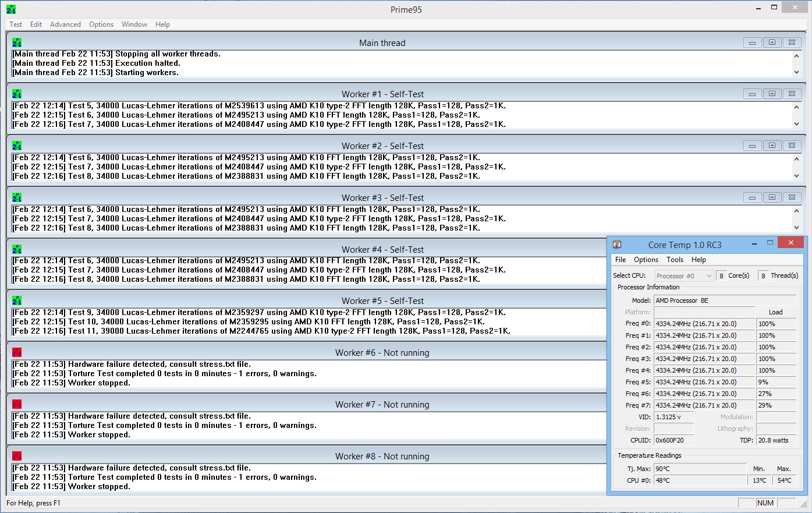Screen dimensions: 812x513
Task: Open Core Temp Help menu
Action: [x=698, y=260]
